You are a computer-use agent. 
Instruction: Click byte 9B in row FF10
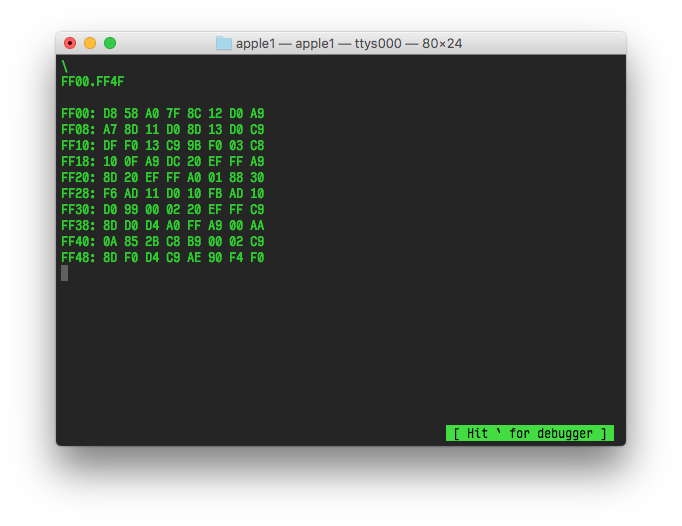tap(194, 146)
